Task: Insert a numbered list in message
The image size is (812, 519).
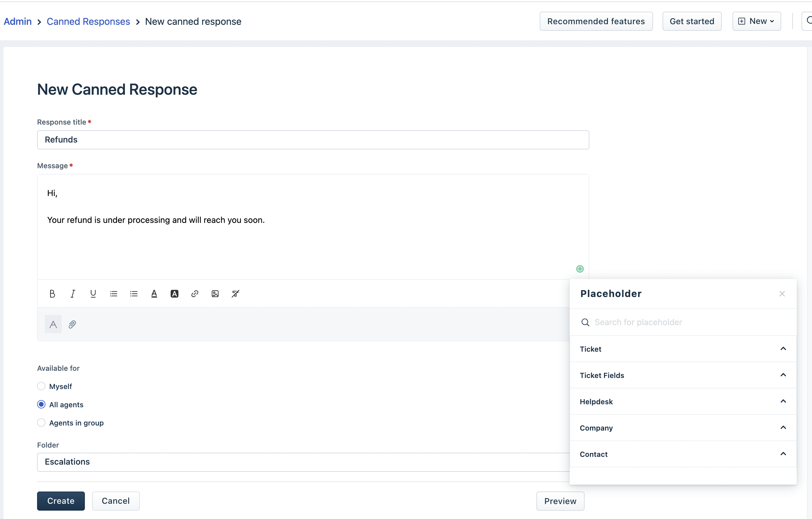Action: point(114,294)
